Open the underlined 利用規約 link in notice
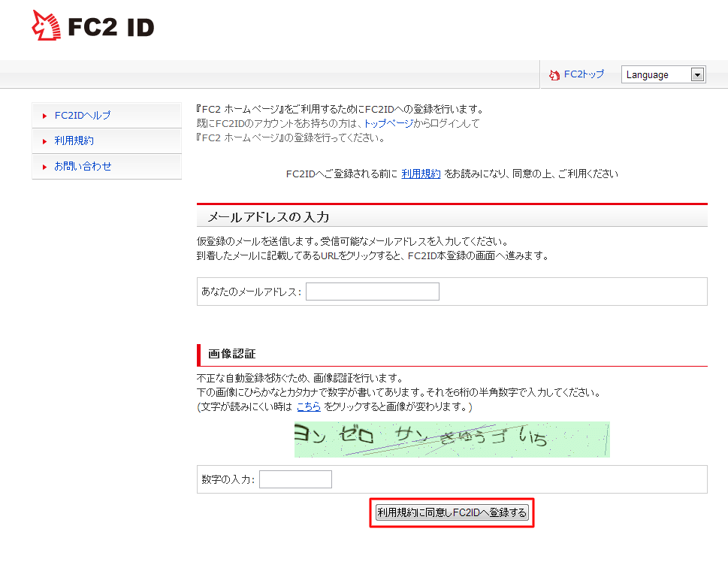728x577 pixels. click(421, 174)
